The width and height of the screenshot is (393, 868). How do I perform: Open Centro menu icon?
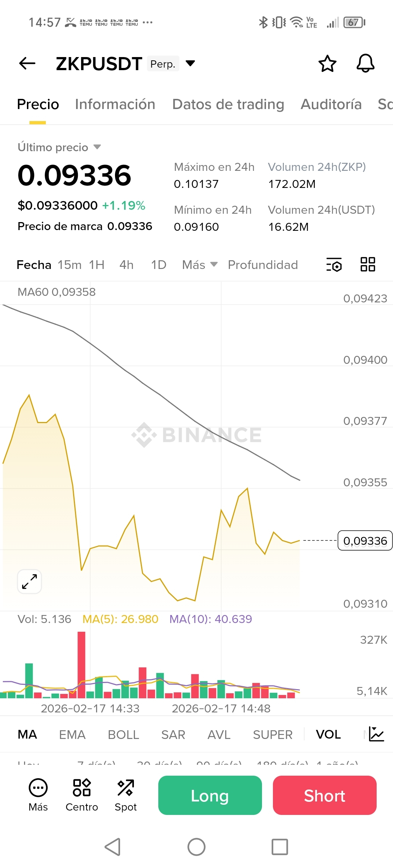82,795
